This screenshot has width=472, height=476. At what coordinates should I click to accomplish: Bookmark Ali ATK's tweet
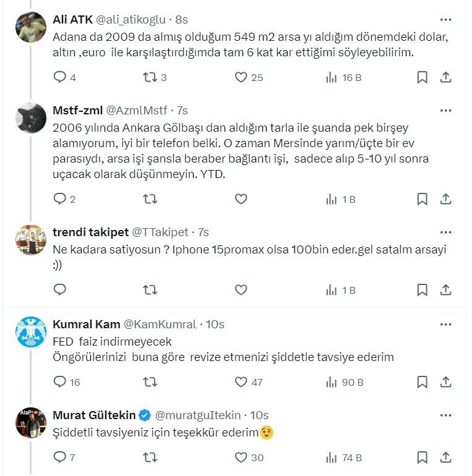coord(422,77)
